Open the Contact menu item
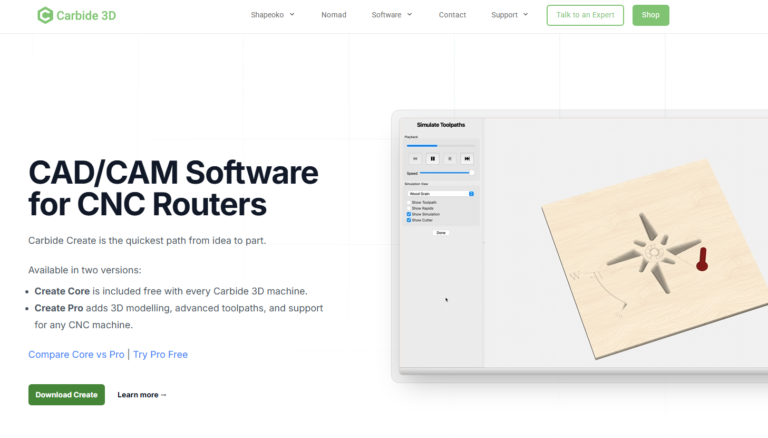768x438 pixels. click(x=452, y=15)
